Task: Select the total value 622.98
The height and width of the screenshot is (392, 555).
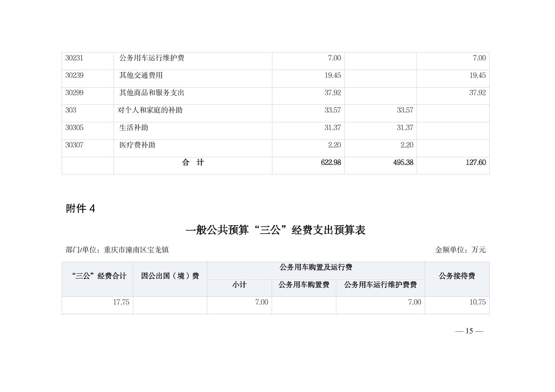Action: click(x=331, y=163)
